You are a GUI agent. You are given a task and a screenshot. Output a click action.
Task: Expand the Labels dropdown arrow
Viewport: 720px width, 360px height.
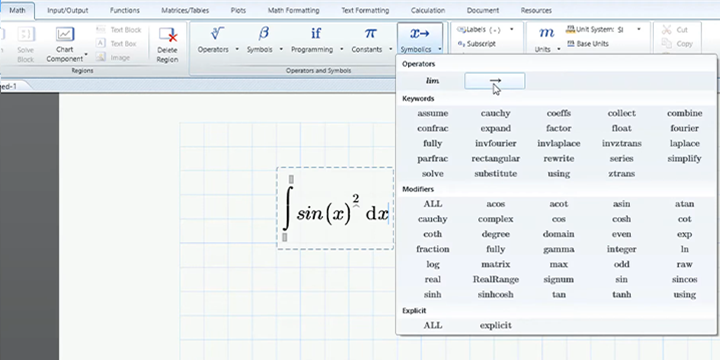(512, 30)
